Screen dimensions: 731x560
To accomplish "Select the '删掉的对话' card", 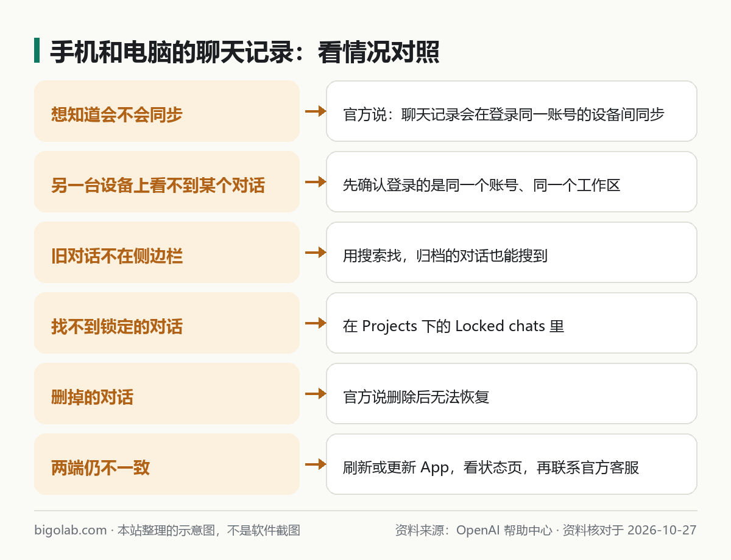I will pos(167,394).
